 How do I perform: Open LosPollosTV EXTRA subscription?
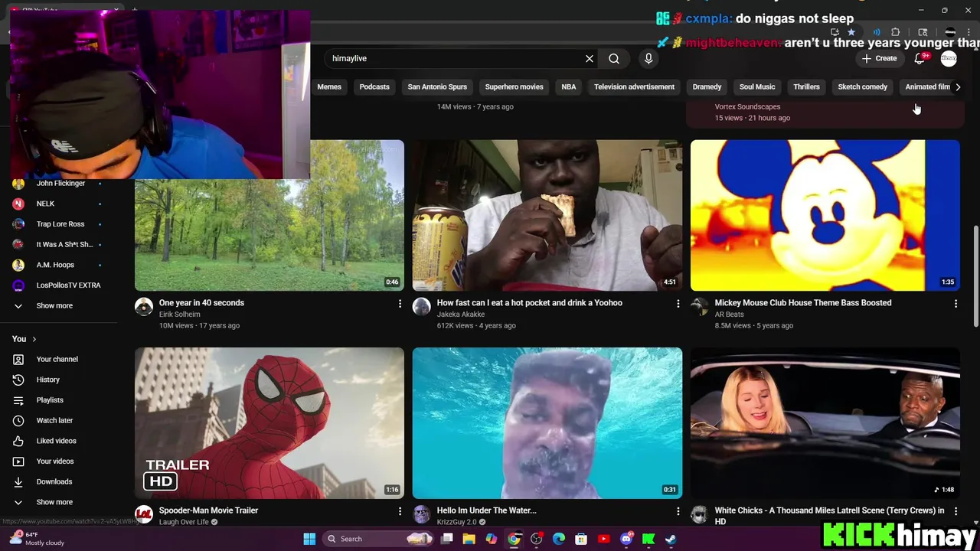pyautogui.click(x=68, y=285)
